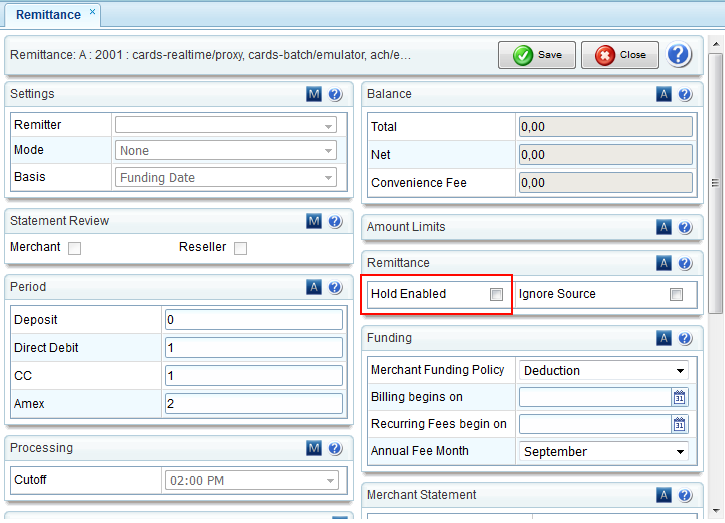Enable the Hold Enabled checkbox
This screenshot has height=523, width=725.
click(x=496, y=294)
